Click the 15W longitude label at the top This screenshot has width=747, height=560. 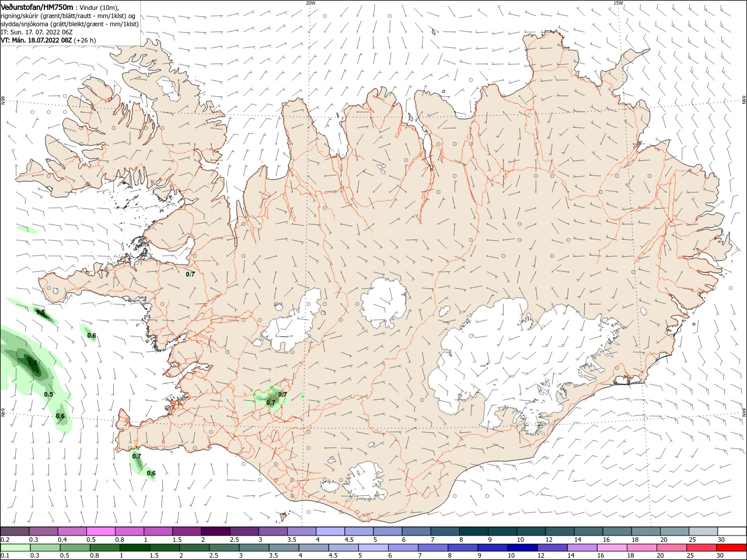(618, 3)
